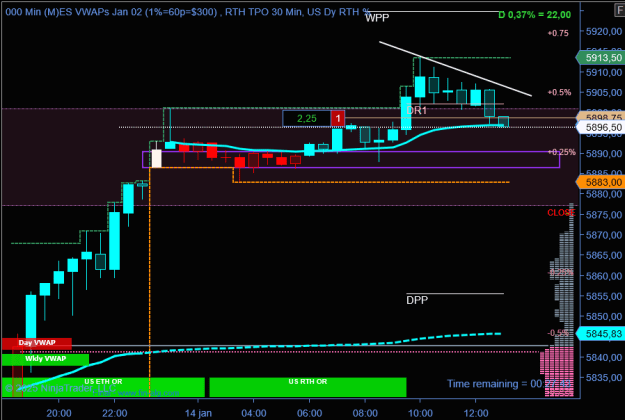625x420 pixels.
Task: Click the 2,25 profit and loss box
Action: (307, 118)
